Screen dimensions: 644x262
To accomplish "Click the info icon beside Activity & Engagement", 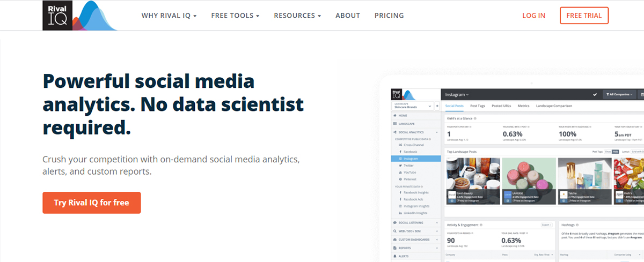I will coord(481,224).
